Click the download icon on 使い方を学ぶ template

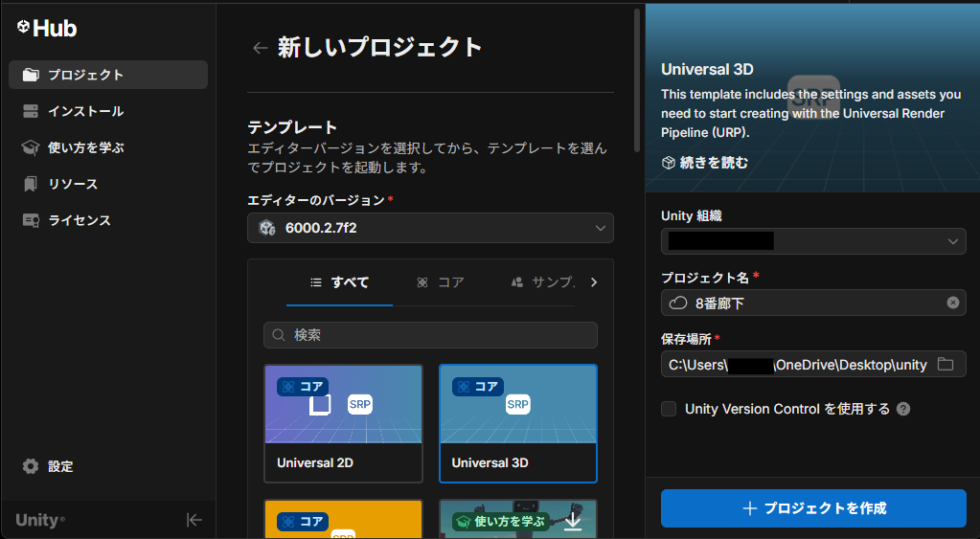(573, 520)
